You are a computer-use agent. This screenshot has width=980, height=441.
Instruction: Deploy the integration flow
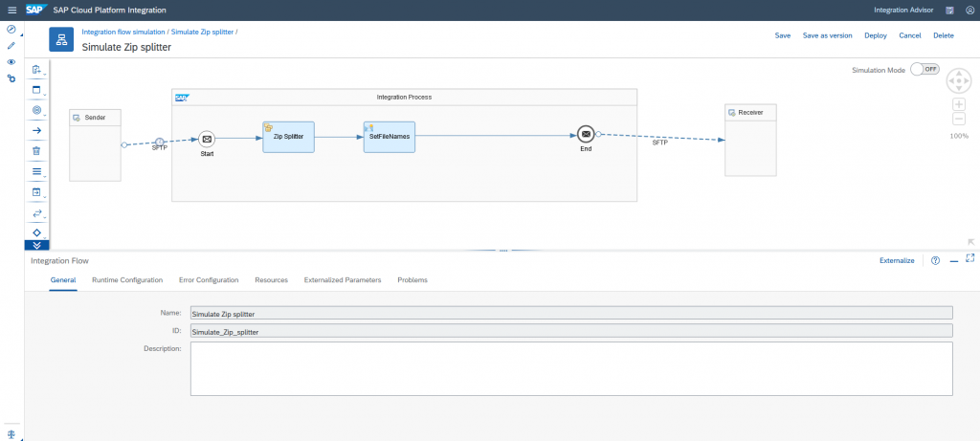click(x=876, y=35)
